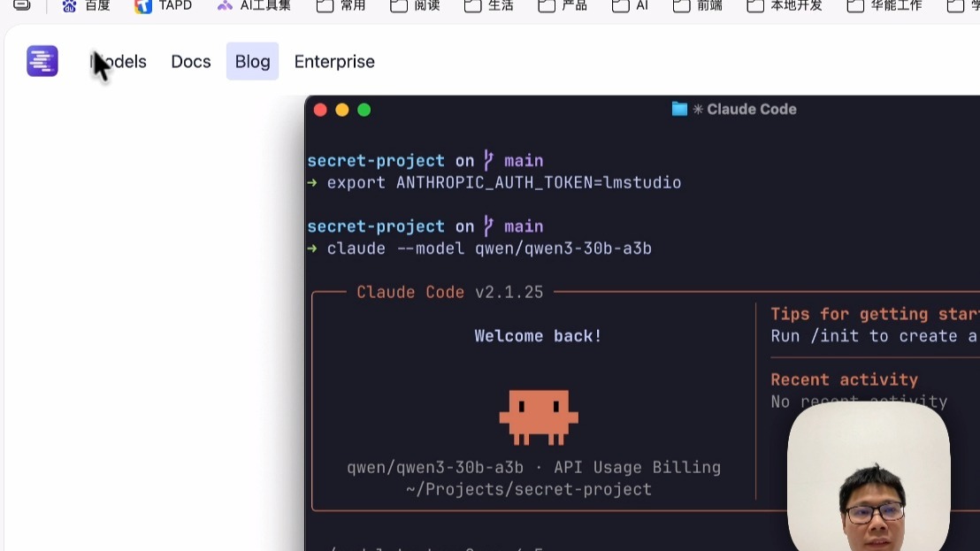Click the Tips for getting started heading
This screenshot has height=551, width=980.
coord(875,314)
